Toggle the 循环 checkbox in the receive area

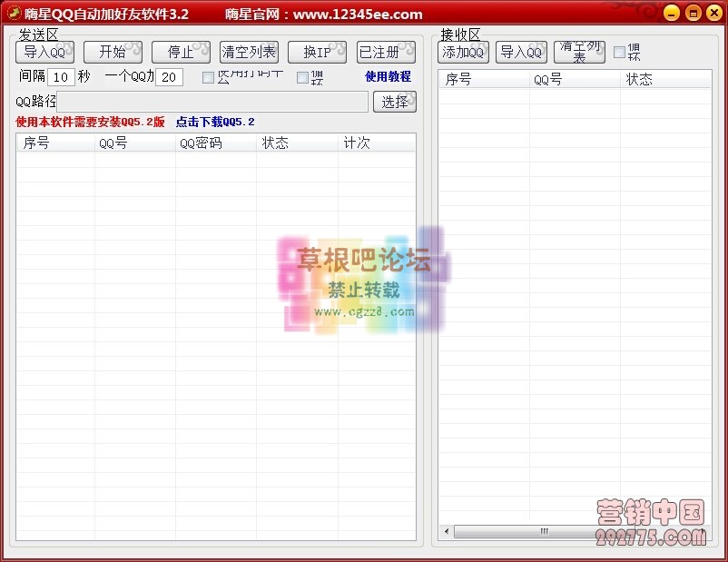(620, 52)
